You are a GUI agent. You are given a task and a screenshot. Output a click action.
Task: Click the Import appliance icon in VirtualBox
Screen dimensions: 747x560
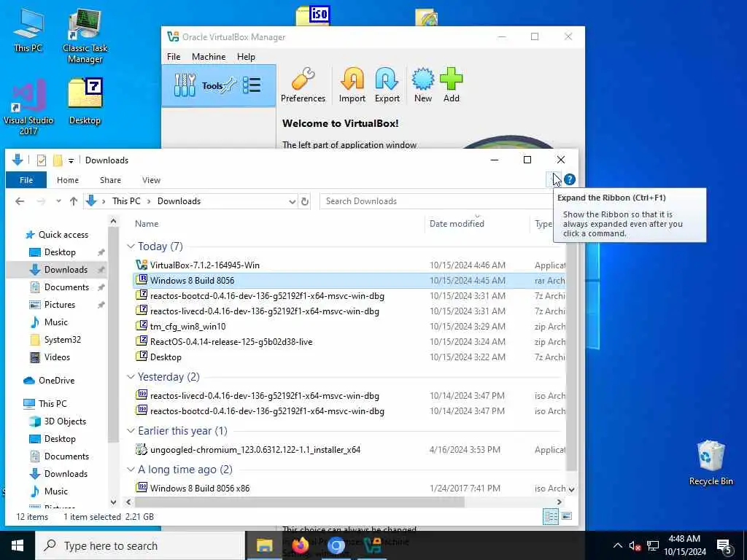352,86
